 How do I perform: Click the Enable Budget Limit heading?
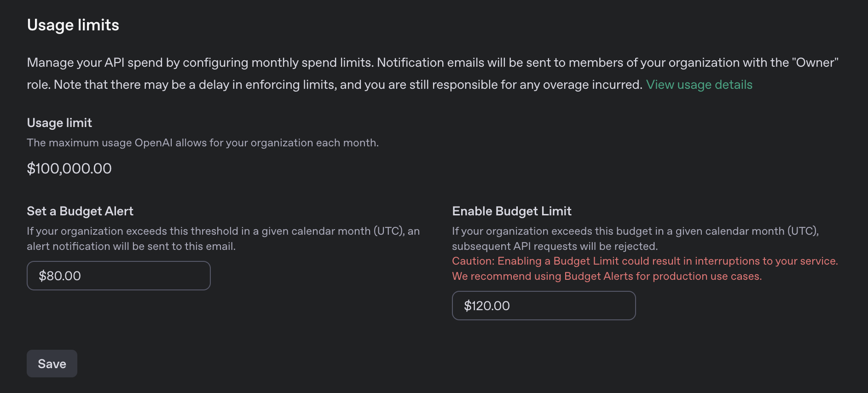[x=511, y=211]
